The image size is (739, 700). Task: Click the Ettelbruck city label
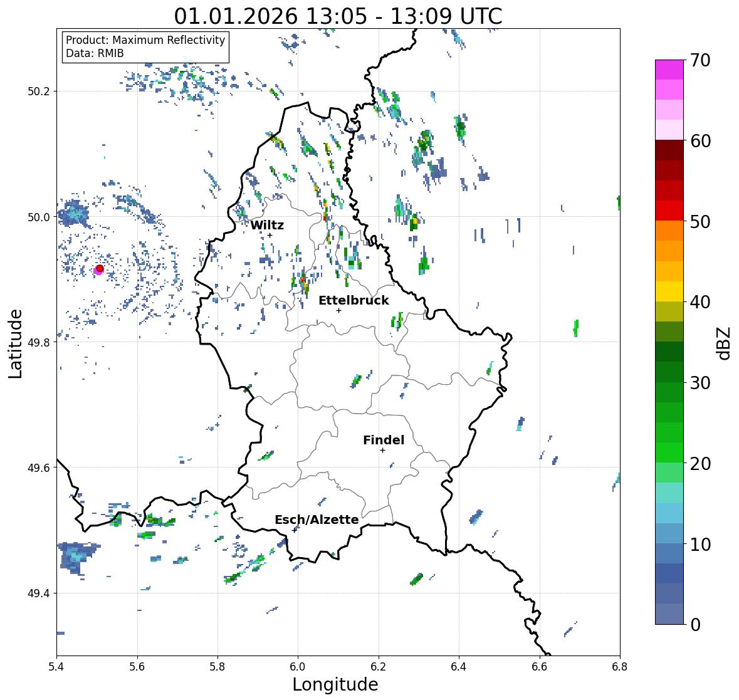pos(354,300)
